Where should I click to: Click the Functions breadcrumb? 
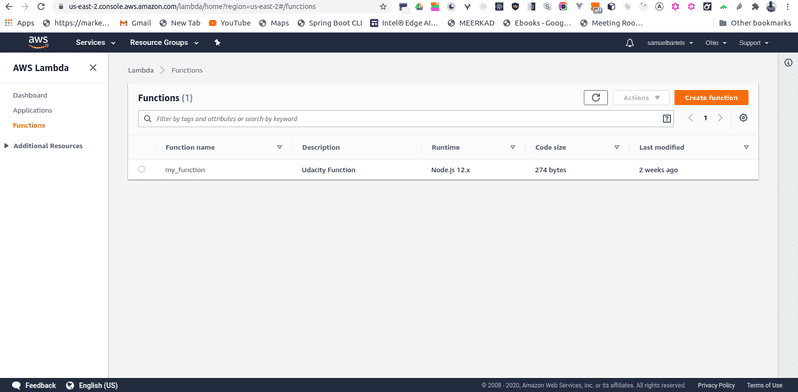(x=187, y=70)
